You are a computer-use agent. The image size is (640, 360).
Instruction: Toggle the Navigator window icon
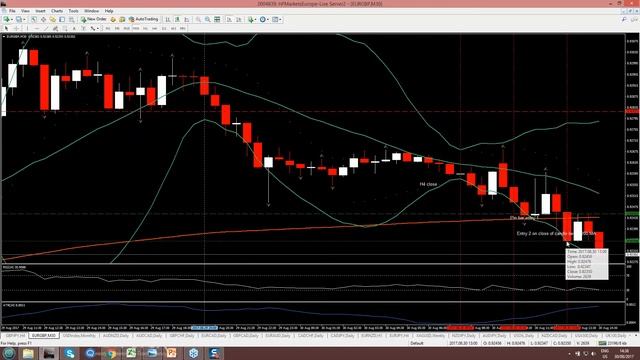53,19
